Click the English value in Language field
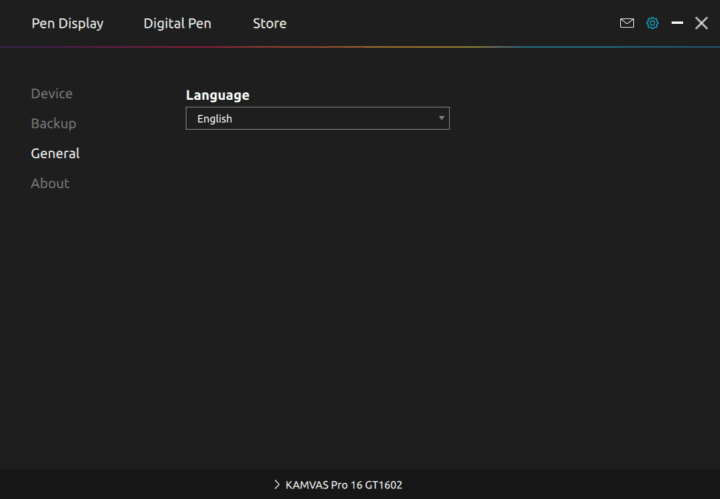 215,118
